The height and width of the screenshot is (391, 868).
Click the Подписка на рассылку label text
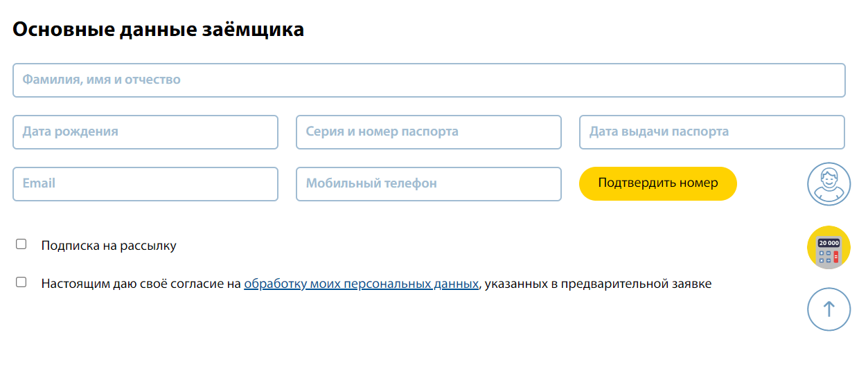[x=109, y=246]
